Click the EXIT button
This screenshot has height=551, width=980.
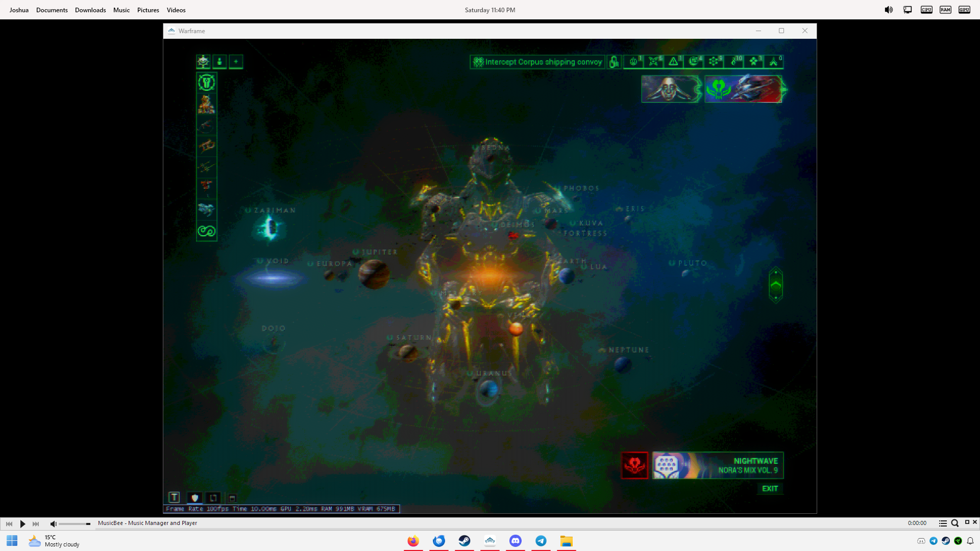coord(770,489)
